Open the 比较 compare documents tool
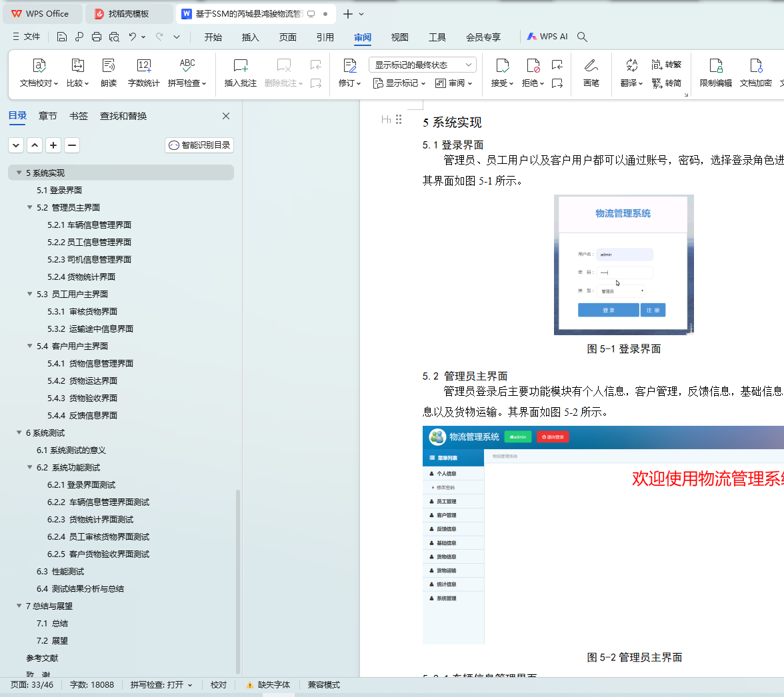Screen dimensions: 784x697 tap(77, 73)
